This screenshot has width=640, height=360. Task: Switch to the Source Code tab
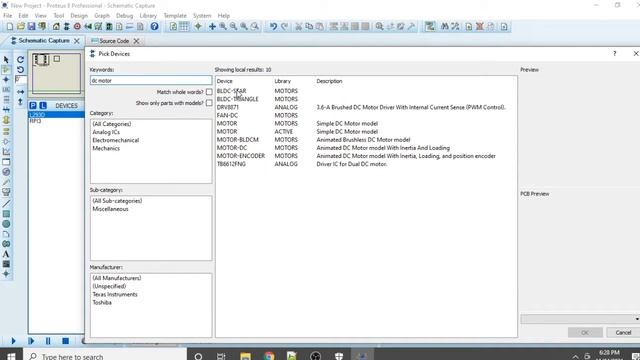click(x=114, y=41)
